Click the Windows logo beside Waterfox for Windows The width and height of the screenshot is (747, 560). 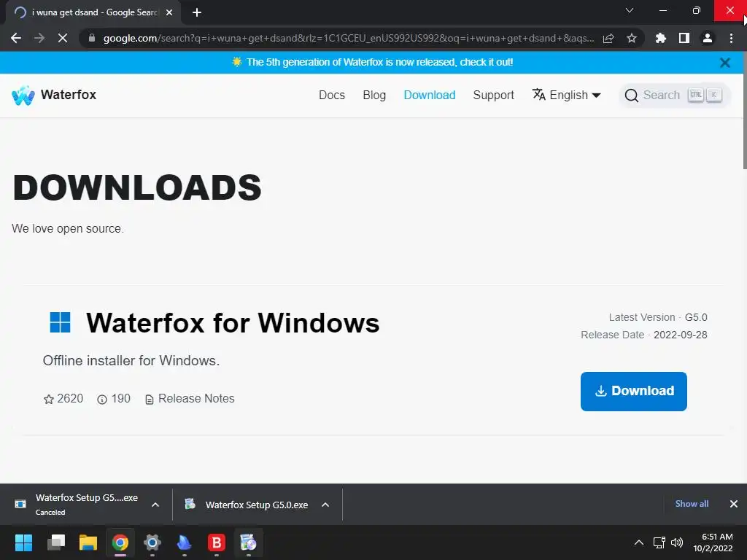click(x=60, y=322)
